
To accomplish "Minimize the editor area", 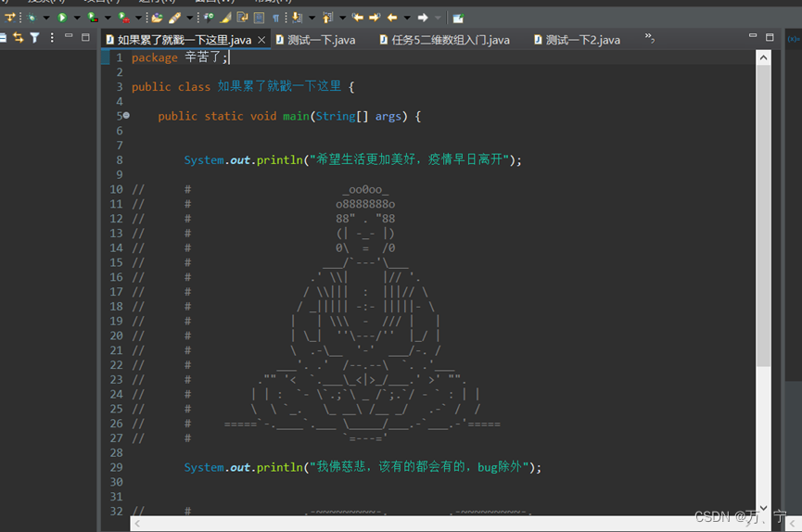I will 752,35.
